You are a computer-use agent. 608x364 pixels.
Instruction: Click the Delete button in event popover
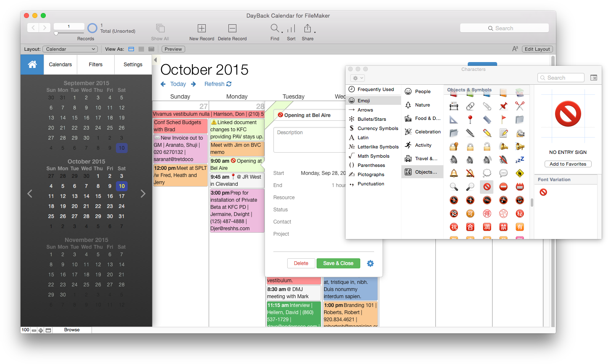(301, 263)
